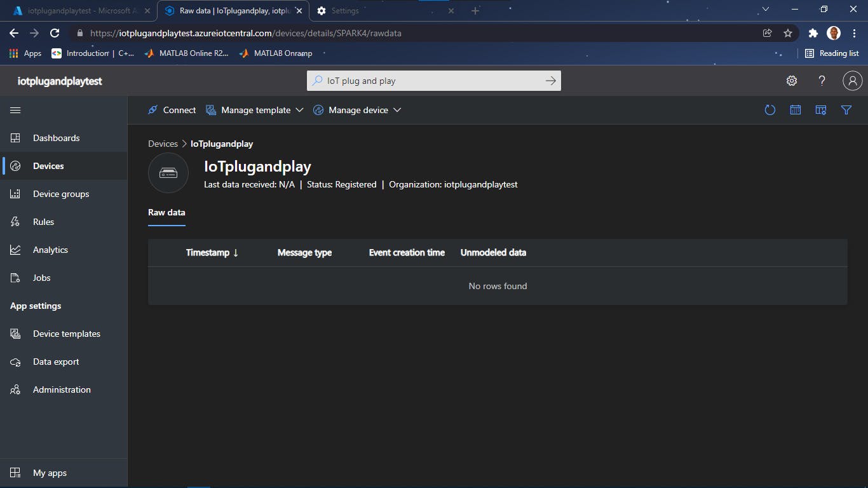
Task: Sort by the Timestamp column header
Action: (x=212, y=253)
